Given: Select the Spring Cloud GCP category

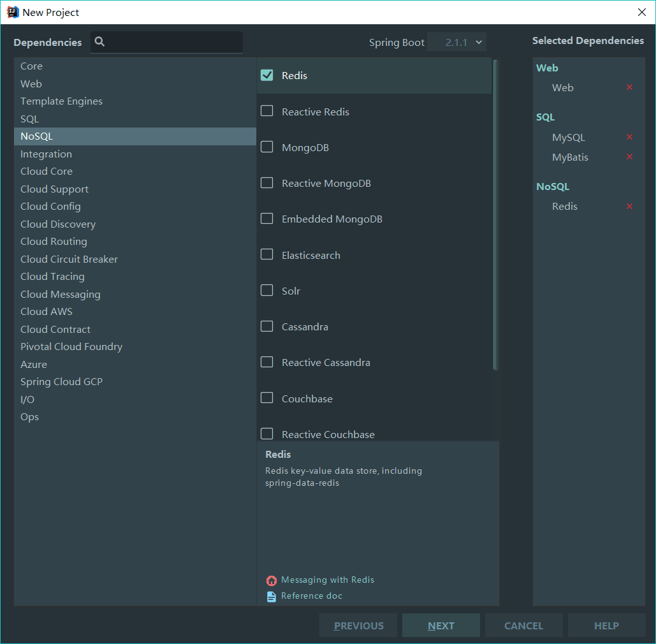Looking at the screenshot, I should 135,382.
